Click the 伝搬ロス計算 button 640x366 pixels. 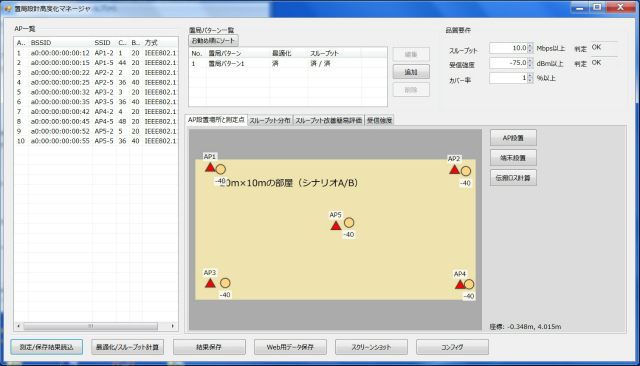[513, 178]
